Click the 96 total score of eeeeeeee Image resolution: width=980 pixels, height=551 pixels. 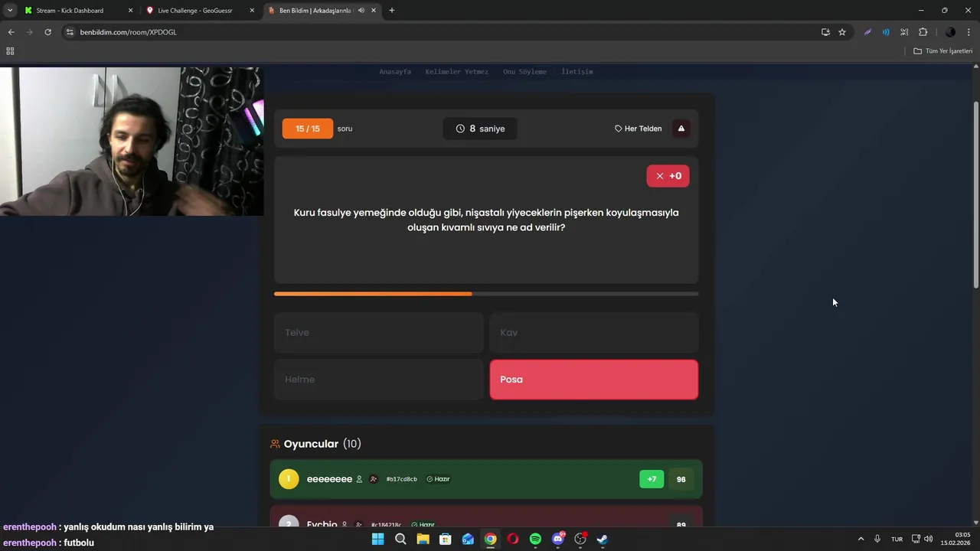point(681,479)
